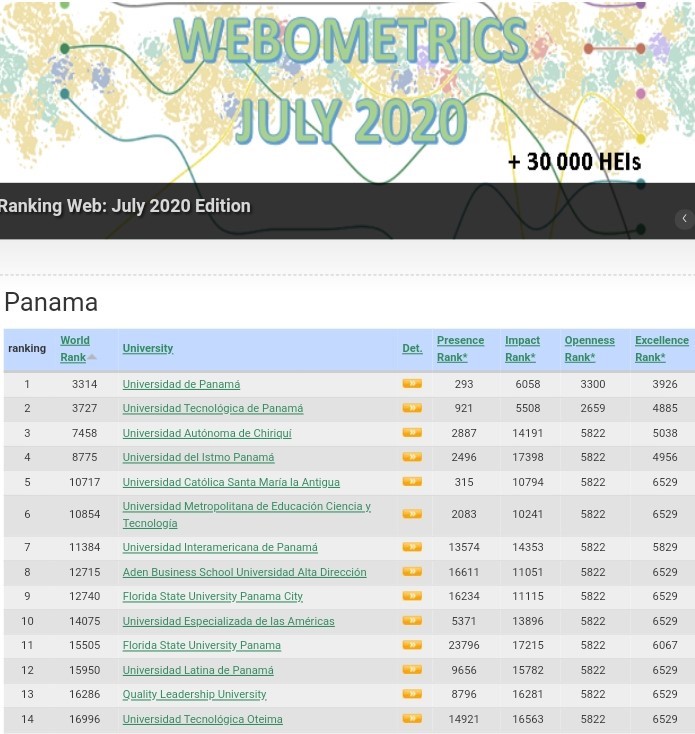Sort by Excellence Rank column
695x734 pixels.
(x=662, y=349)
